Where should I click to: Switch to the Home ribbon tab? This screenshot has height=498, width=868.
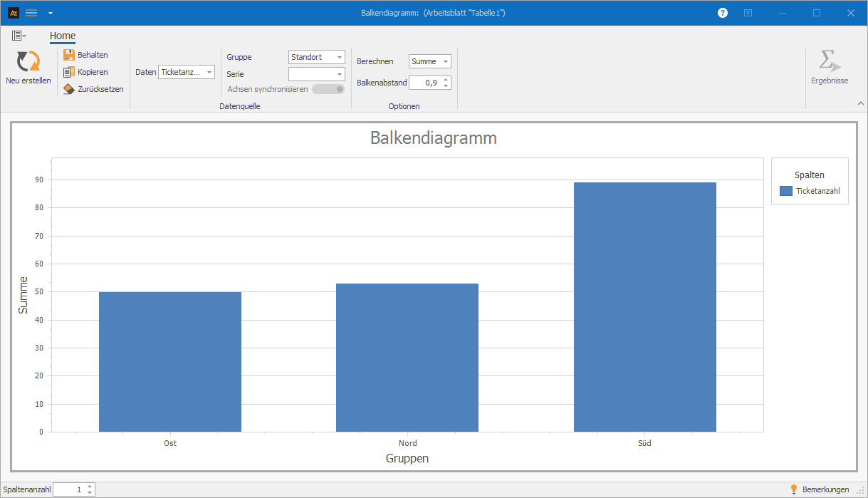pos(63,36)
